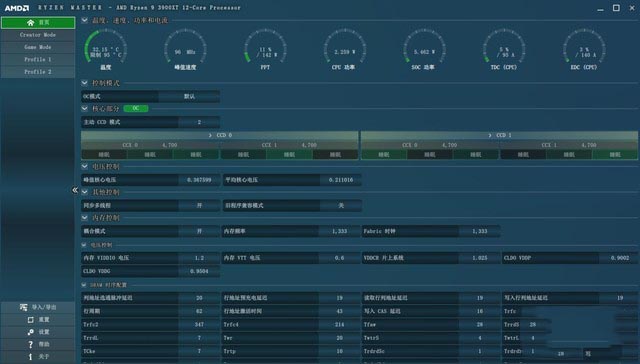Click the temperature (温度) gauge
Viewport: 640px width, 364px height.
tap(106, 50)
